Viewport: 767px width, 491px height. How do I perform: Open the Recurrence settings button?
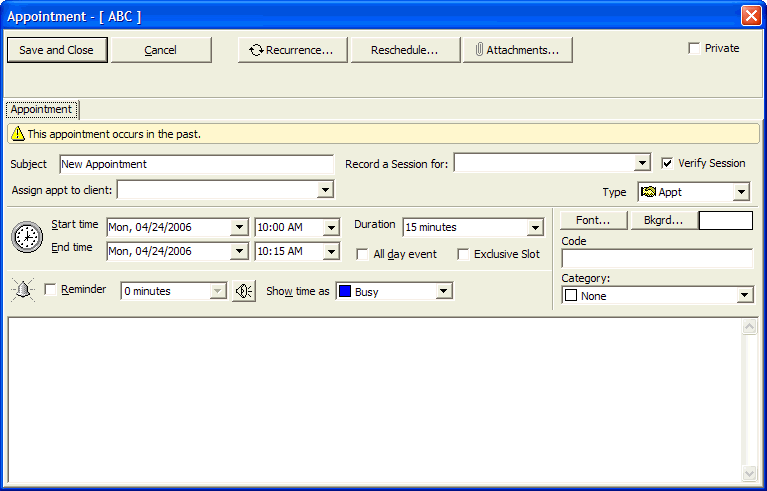click(x=293, y=50)
